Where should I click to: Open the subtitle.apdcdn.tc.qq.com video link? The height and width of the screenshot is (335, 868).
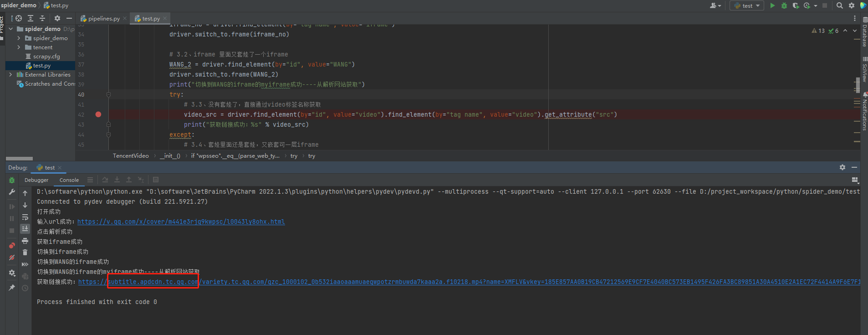469,282
